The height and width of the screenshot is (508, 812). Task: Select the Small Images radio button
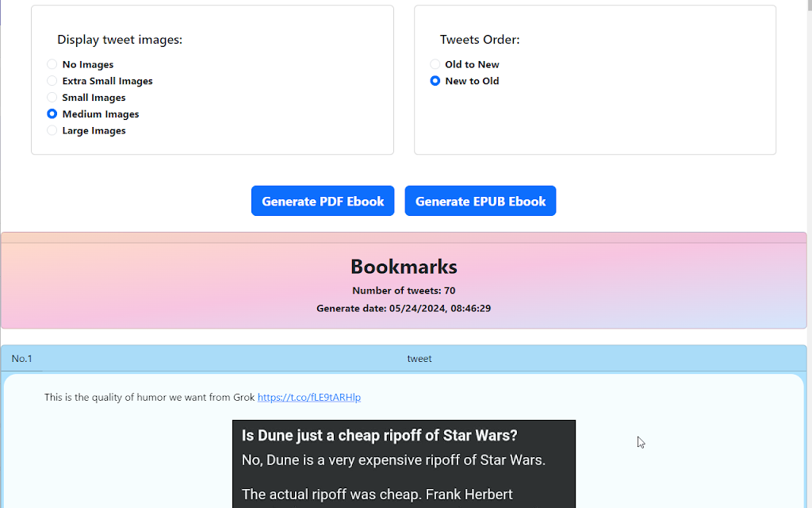click(52, 98)
